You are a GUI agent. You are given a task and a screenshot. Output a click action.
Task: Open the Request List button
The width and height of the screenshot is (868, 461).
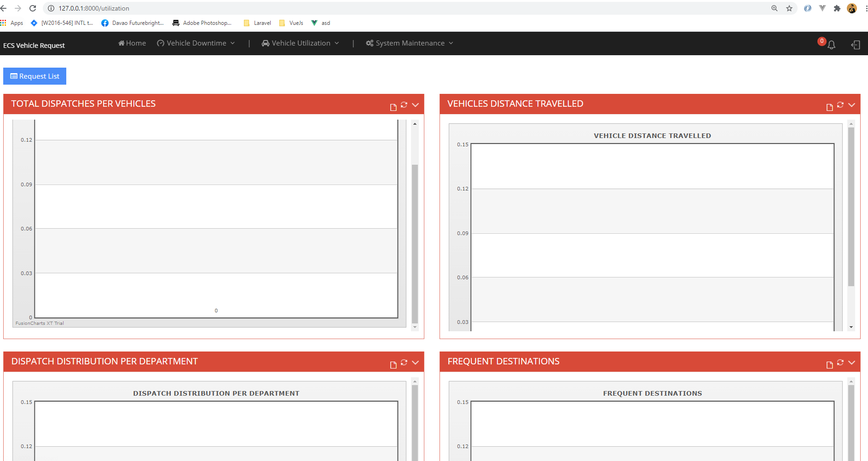(x=35, y=76)
